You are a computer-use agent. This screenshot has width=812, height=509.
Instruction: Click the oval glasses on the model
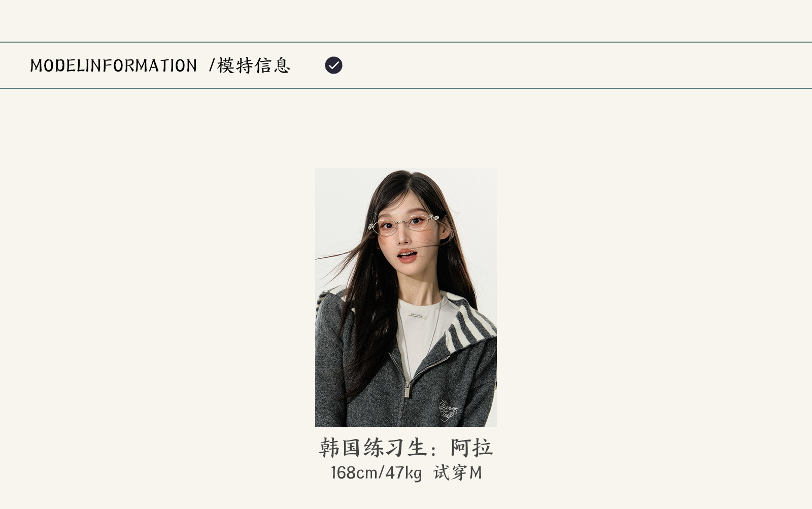[x=403, y=224]
